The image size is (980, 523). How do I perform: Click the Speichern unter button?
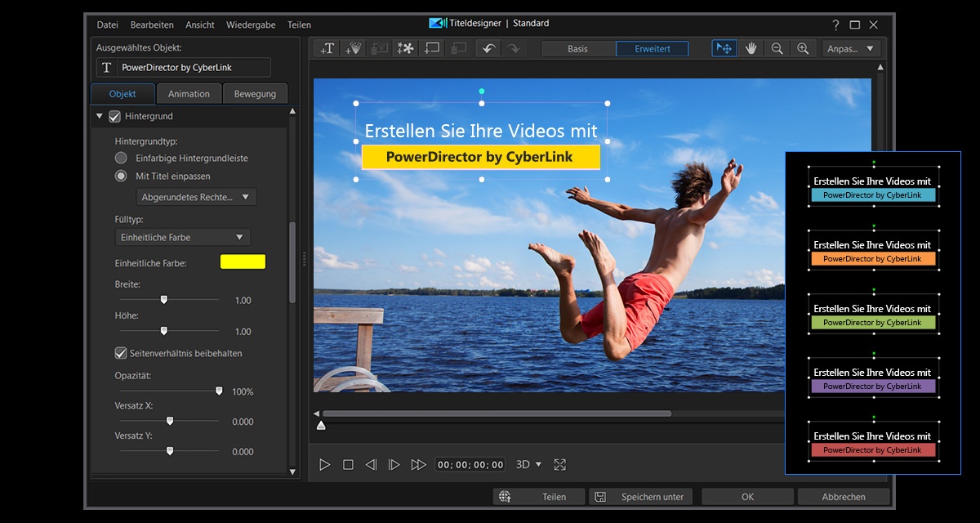(641, 496)
